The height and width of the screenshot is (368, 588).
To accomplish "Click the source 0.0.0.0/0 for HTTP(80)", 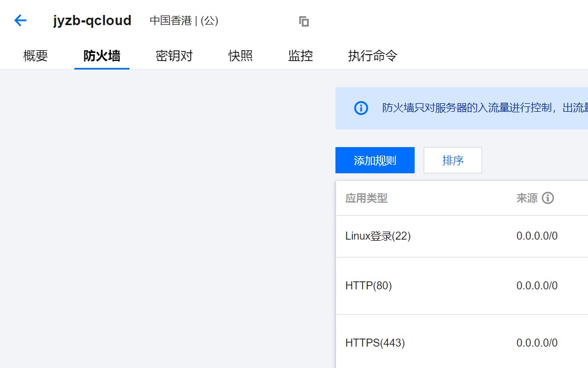I will point(537,286).
